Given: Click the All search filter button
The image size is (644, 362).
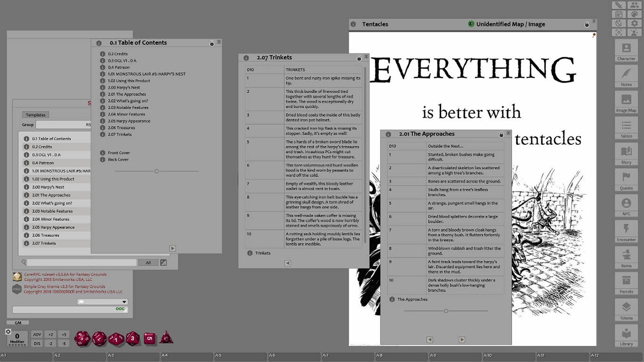Looking at the screenshot, I should tap(149, 262).
